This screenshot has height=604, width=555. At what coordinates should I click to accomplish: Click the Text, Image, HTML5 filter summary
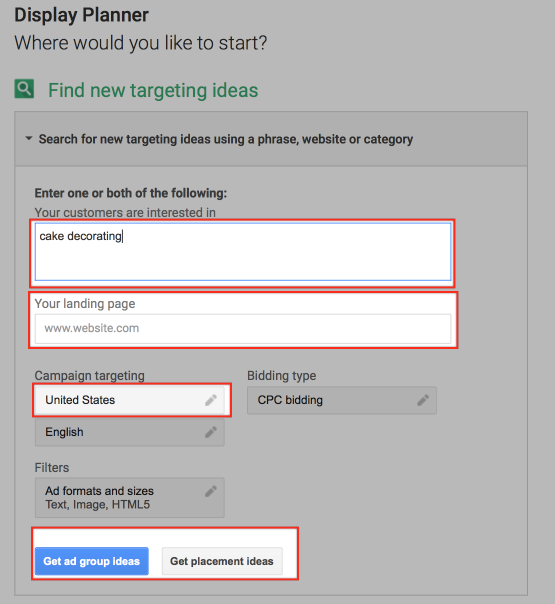click(x=97, y=505)
